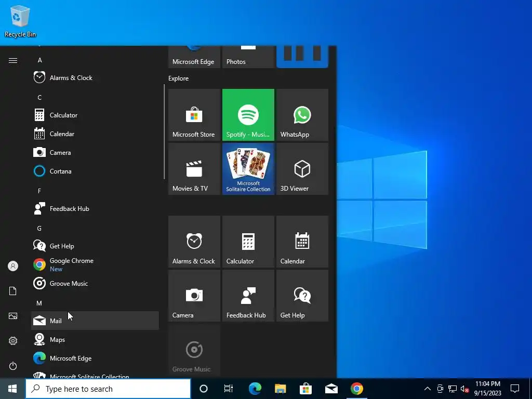Open Feedback Hub in the app list

click(95, 209)
